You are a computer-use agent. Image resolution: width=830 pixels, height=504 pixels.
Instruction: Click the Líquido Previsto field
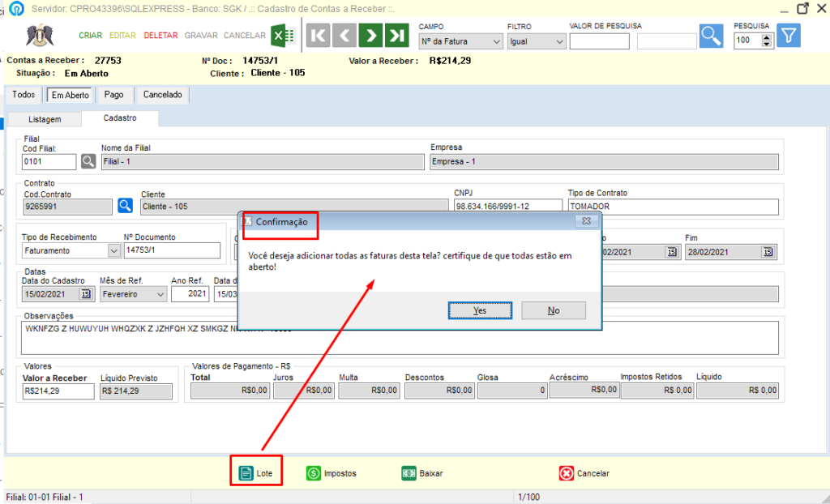[x=136, y=391]
